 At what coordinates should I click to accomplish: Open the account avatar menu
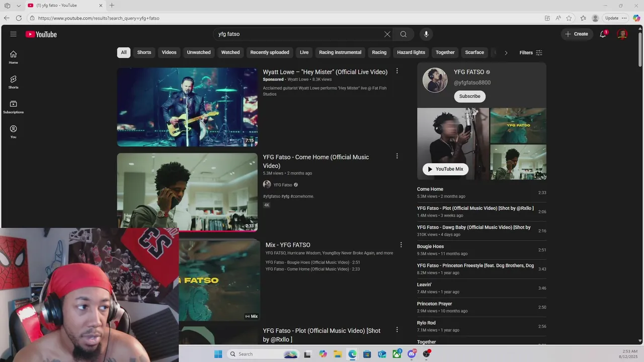622,34
